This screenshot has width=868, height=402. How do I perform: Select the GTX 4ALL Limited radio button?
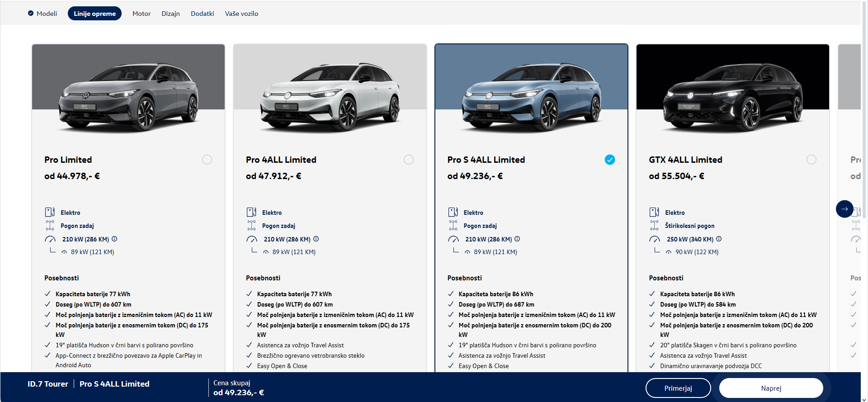(811, 160)
